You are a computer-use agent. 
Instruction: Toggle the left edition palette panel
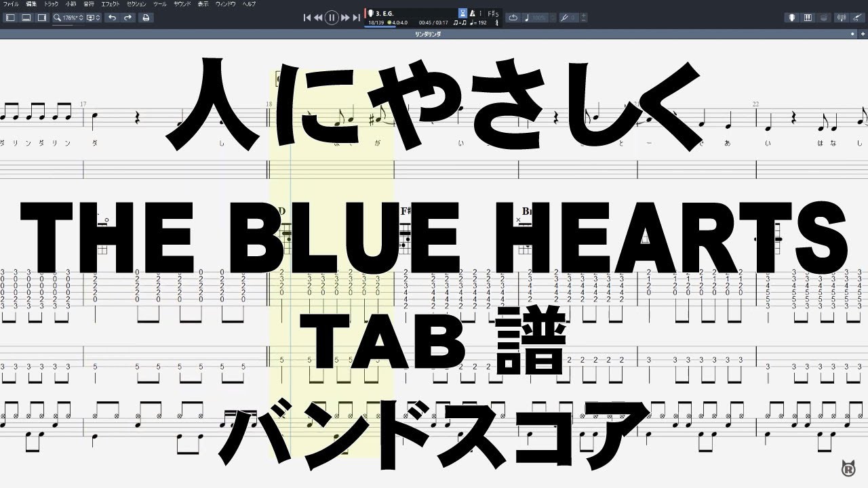click(10, 18)
